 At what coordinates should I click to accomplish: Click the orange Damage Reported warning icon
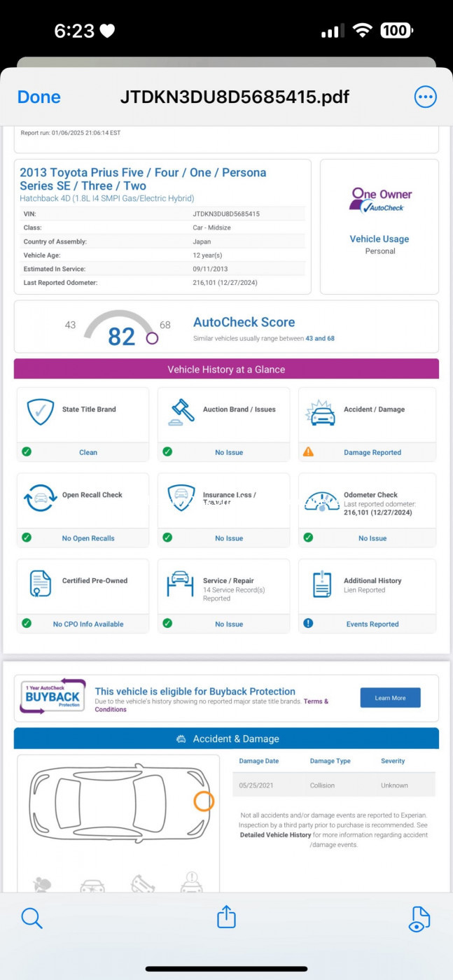tap(308, 451)
